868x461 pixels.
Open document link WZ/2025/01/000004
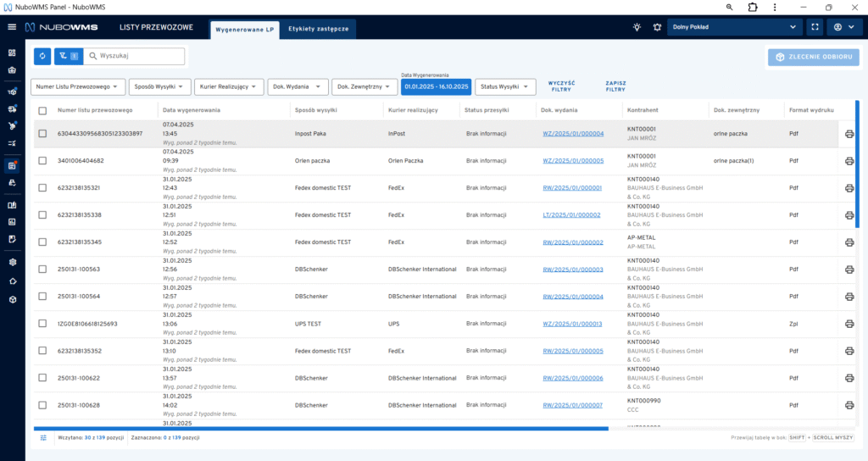tap(573, 134)
